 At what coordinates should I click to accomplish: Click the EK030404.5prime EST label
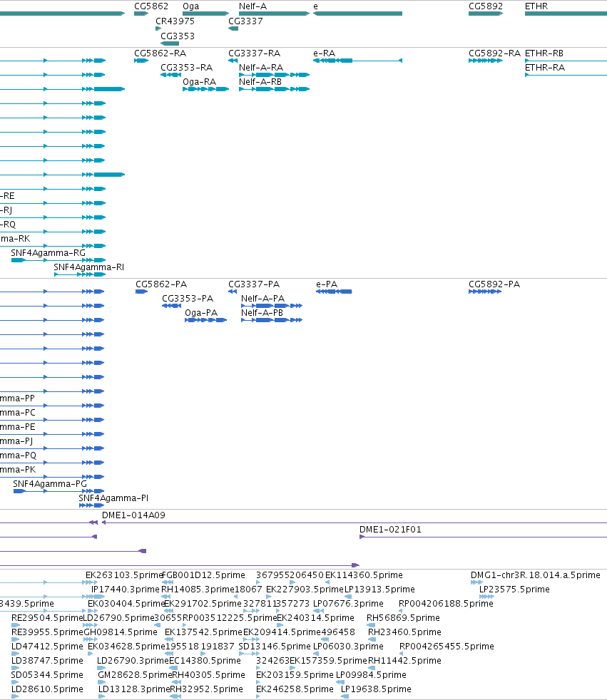(126, 604)
